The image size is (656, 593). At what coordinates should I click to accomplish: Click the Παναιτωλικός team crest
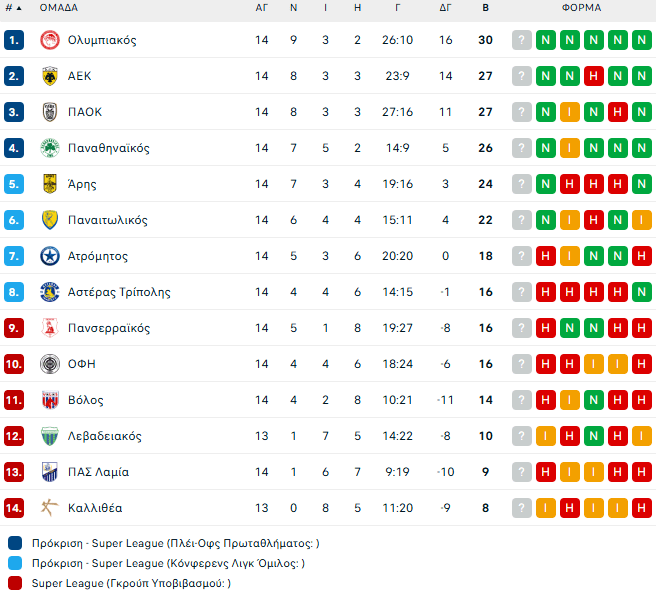(49, 220)
